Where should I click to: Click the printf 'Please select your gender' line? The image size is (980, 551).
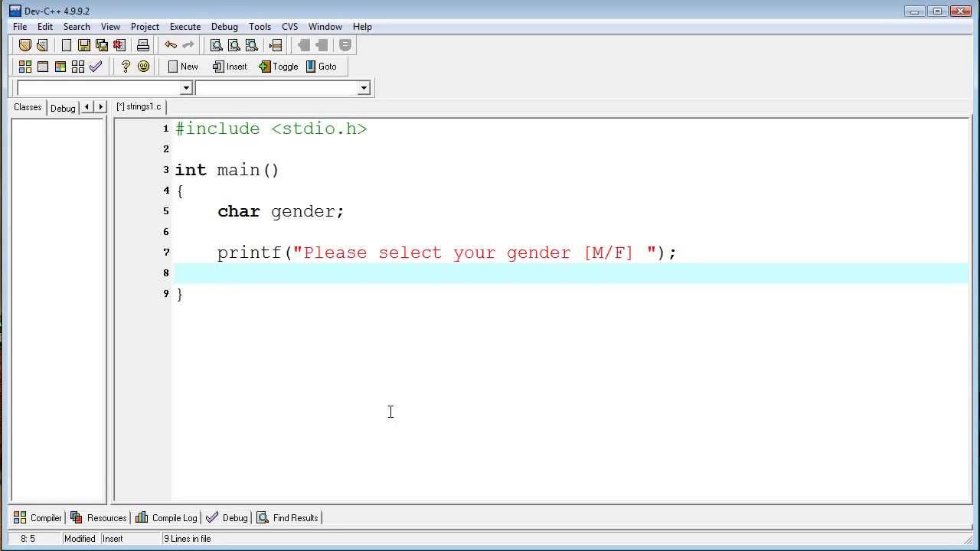pos(447,253)
